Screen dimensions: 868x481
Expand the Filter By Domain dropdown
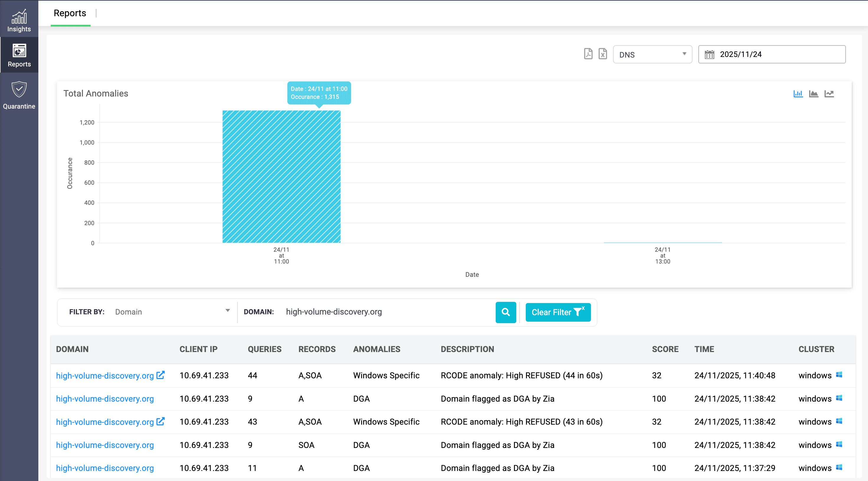tap(172, 311)
